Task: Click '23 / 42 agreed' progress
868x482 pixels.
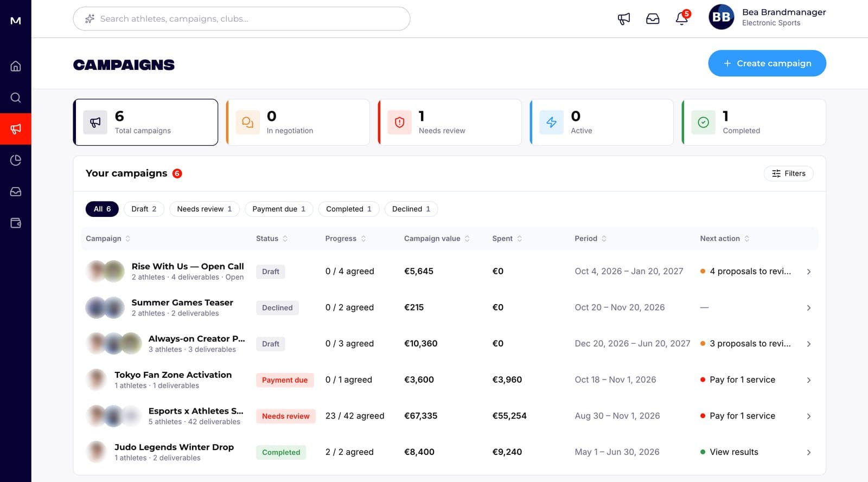Action: coord(355,416)
